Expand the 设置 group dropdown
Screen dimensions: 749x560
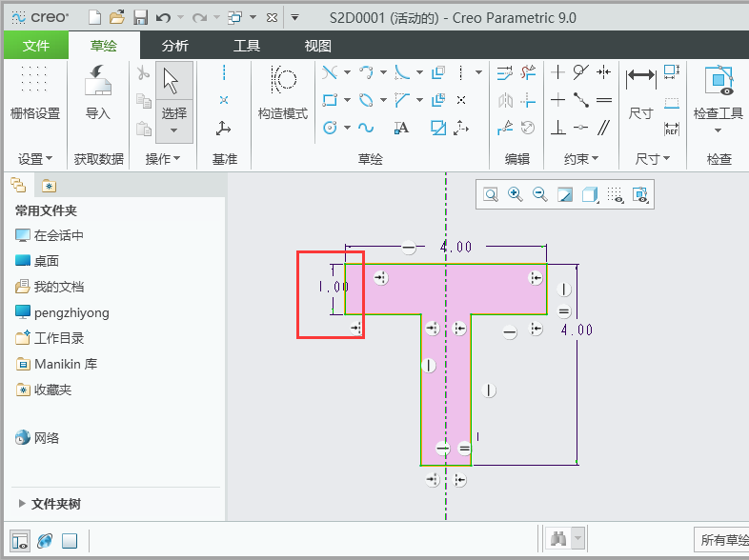[35, 158]
